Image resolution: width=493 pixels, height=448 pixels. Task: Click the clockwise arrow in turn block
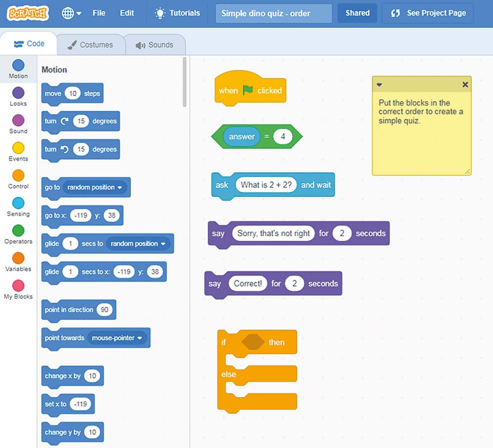tap(65, 121)
